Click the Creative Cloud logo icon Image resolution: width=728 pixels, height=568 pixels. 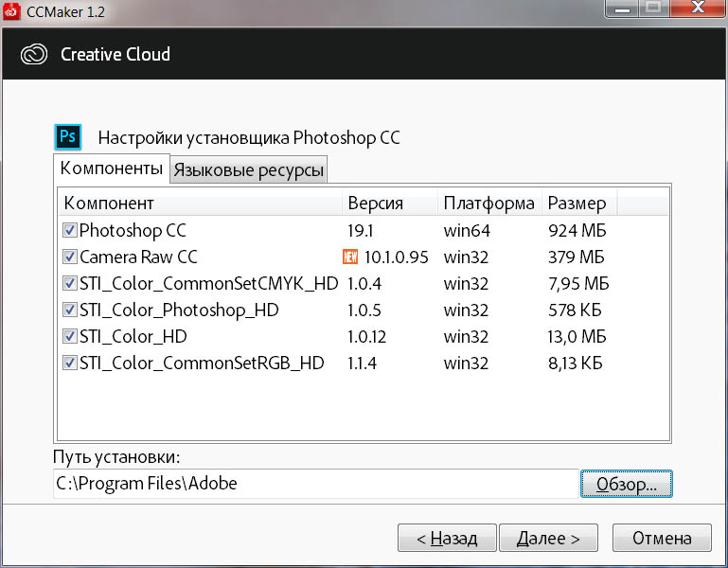pyautogui.click(x=34, y=54)
